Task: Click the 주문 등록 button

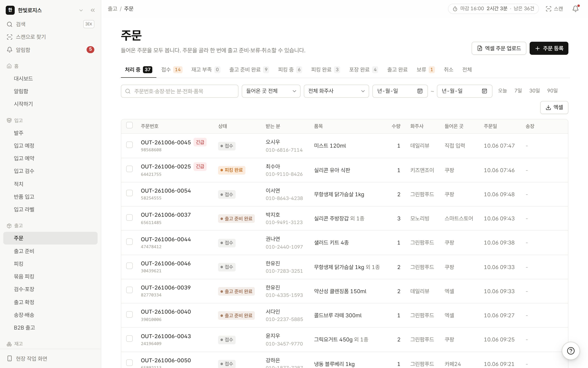Action: [x=549, y=48]
